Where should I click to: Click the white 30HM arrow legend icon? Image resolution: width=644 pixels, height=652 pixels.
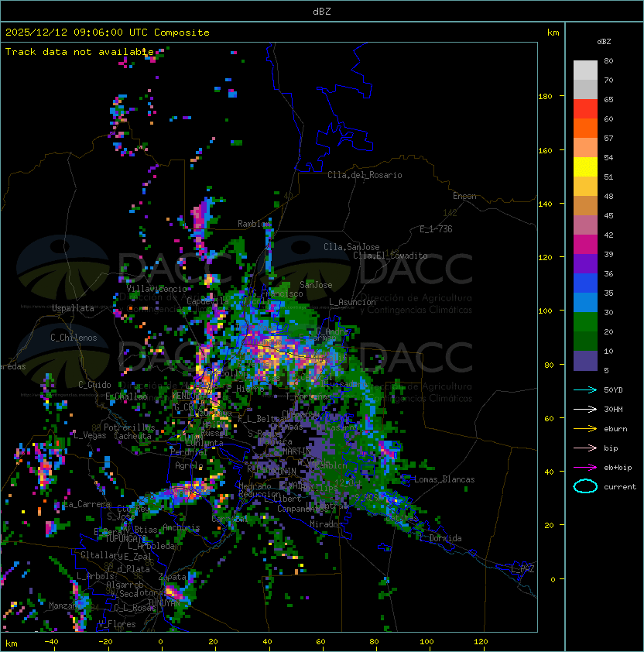coord(585,409)
